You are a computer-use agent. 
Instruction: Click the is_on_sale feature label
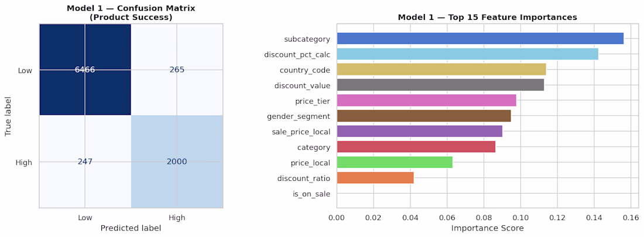click(311, 194)
